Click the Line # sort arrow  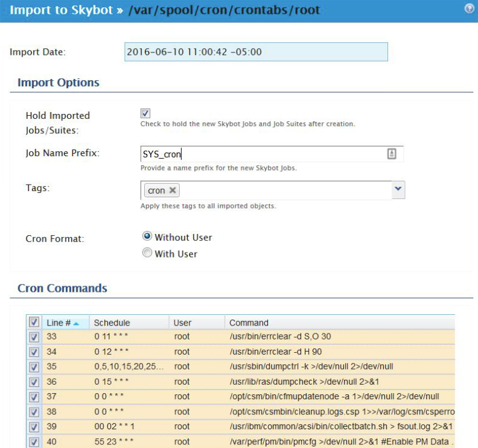pos(76,323)
